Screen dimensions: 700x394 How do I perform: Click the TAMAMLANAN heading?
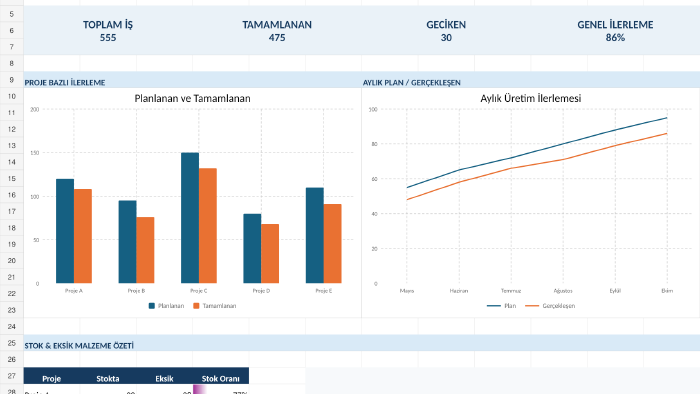click(x=277, y=25)
